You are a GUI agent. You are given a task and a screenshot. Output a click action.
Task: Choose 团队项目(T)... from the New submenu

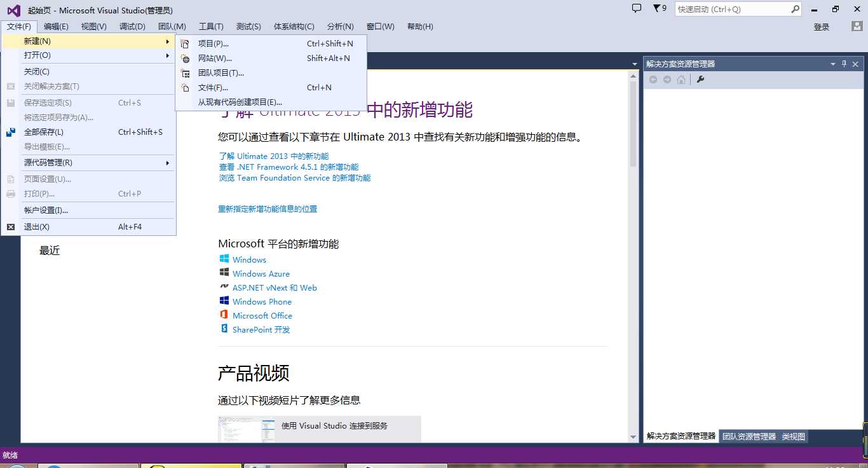pos(271,73)
